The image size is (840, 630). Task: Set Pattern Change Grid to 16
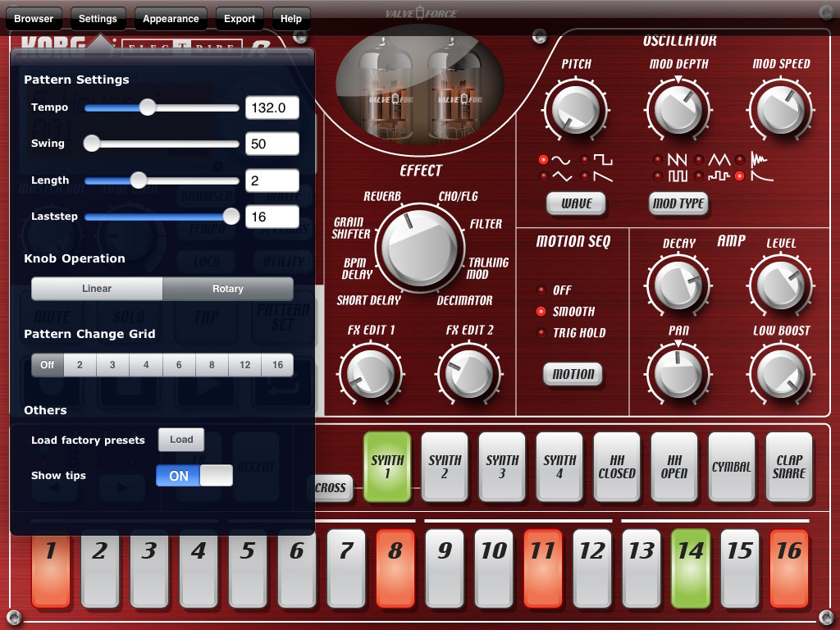tap(277, 365)
